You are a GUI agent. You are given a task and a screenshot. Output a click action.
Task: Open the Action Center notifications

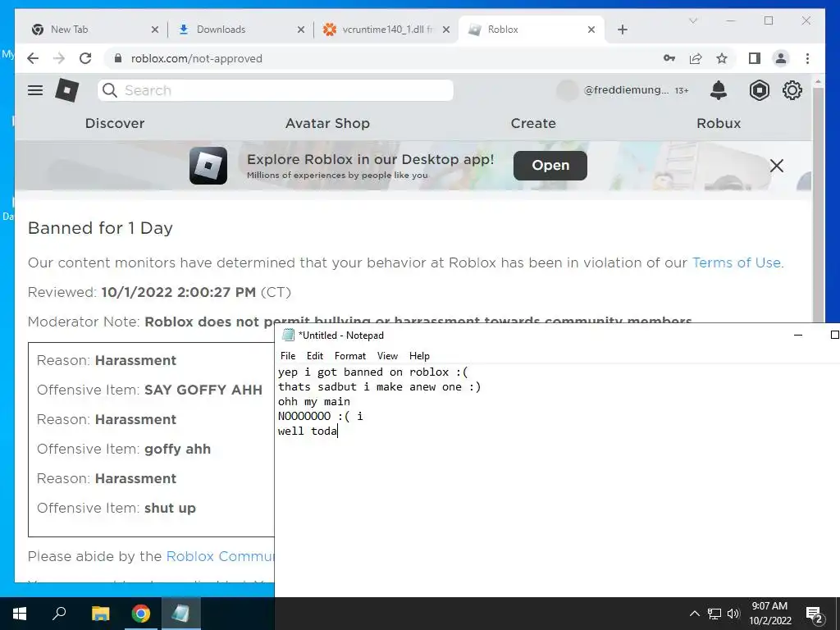click(x=815, y=614)
